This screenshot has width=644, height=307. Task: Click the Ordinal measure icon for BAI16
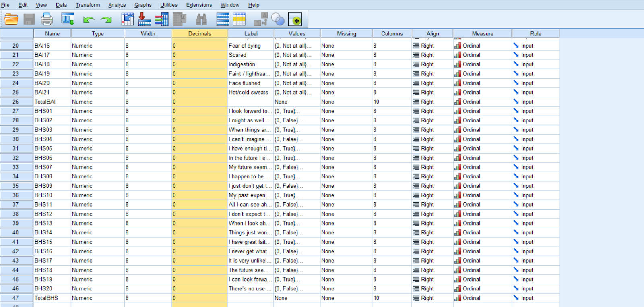click(458, 46)
